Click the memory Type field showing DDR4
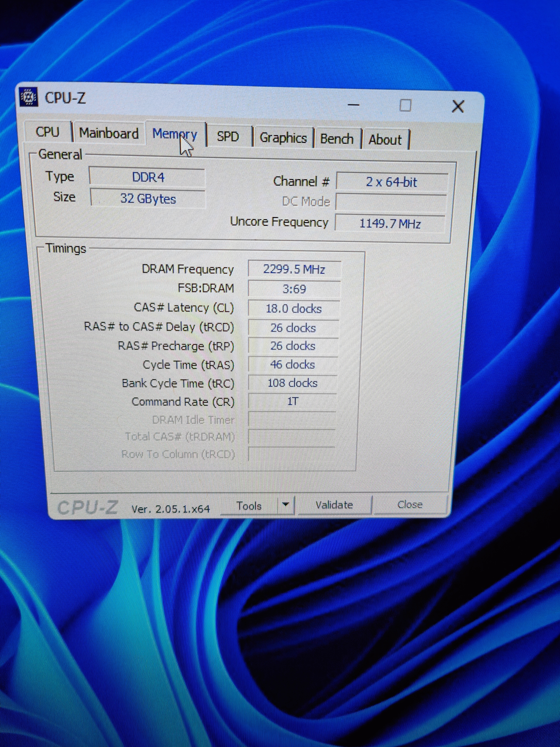 pos(147,177)
